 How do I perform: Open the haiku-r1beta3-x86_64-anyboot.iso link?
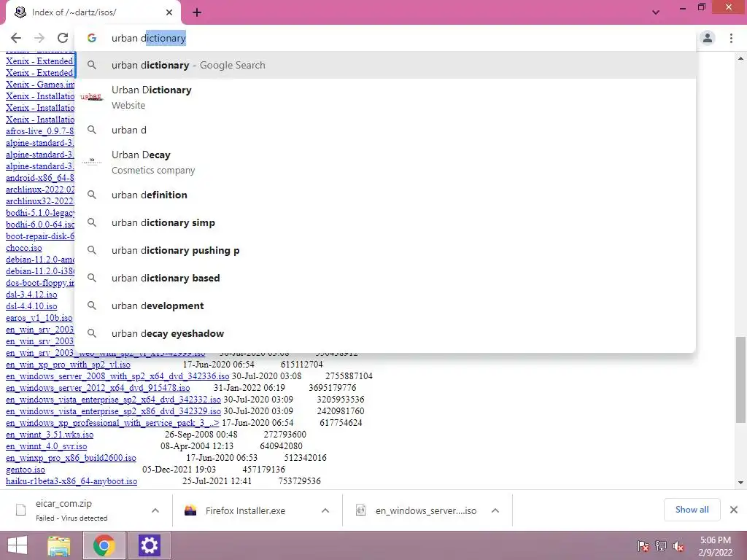(x=71, y=481)
